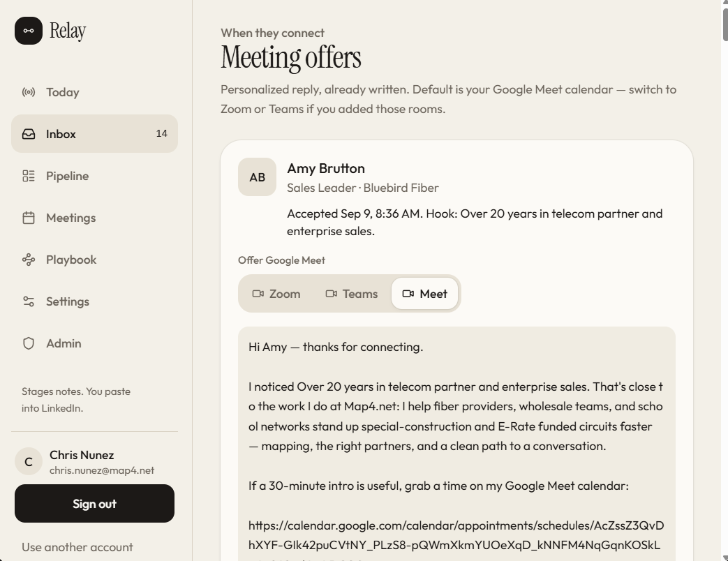
Task: Click the Pipeline list icon
Action: (x=29, y=176)
